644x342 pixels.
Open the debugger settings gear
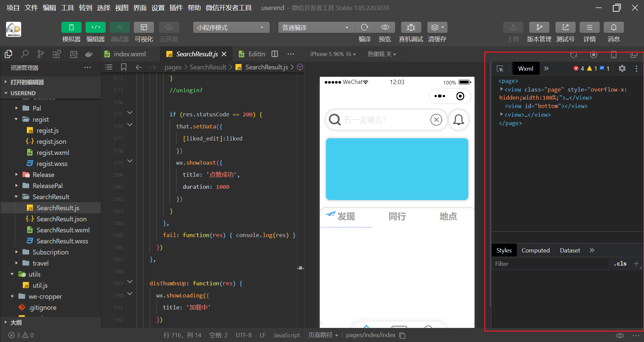622,68
